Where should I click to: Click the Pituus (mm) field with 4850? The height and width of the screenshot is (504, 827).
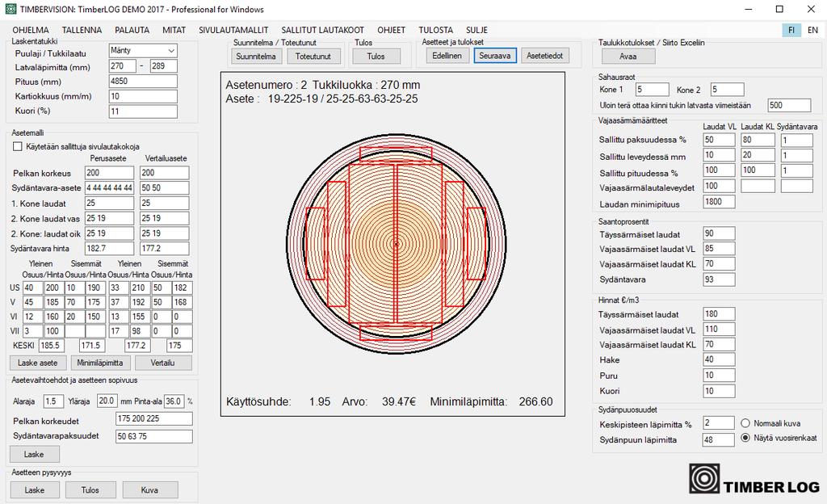143,82
